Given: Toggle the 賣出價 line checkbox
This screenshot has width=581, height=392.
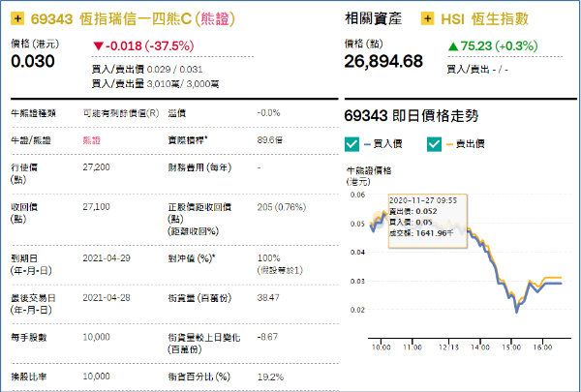Looking at the screenshot, I should point(434,144).
